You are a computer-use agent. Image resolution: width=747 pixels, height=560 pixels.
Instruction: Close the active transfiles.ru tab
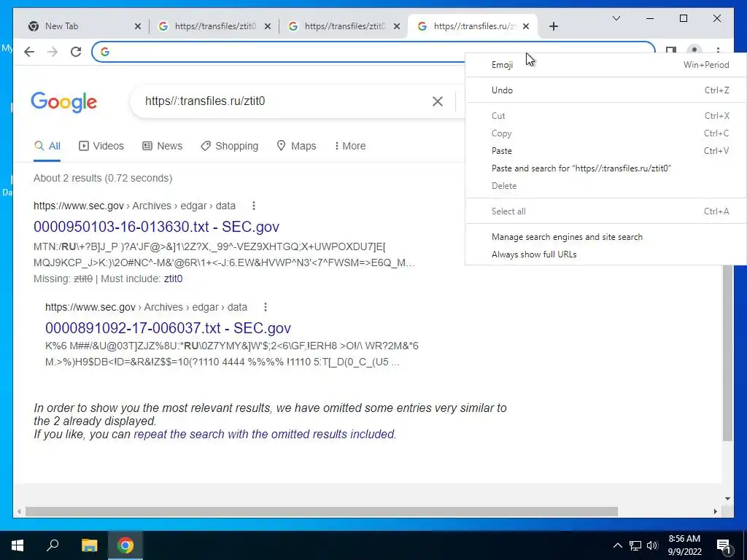point(526,27)
